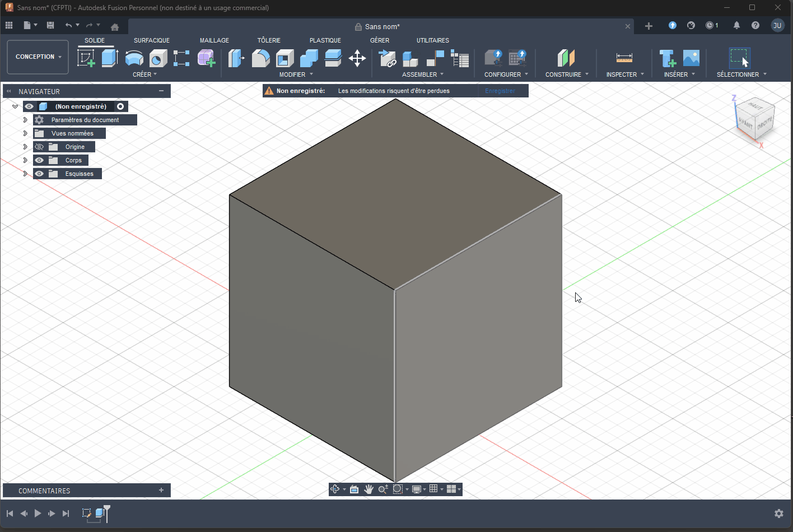Select the Shell tool
793x532 pixels.
(x=285, y=58)
